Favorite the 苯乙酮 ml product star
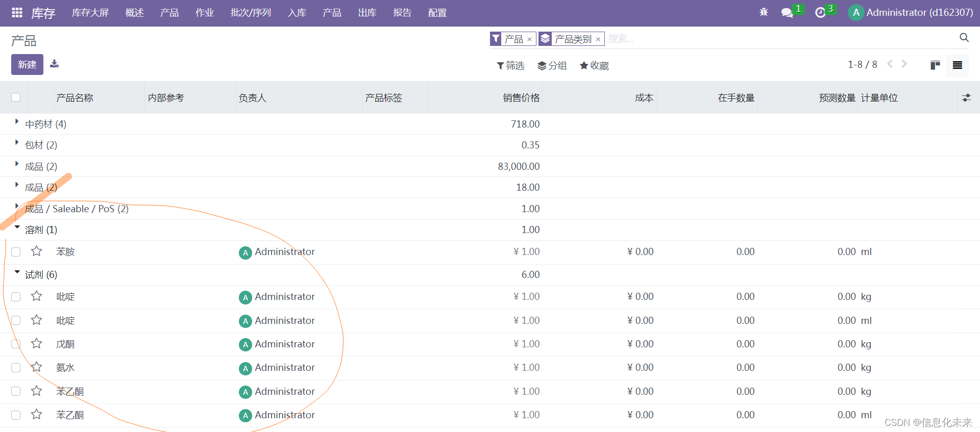 36,415
